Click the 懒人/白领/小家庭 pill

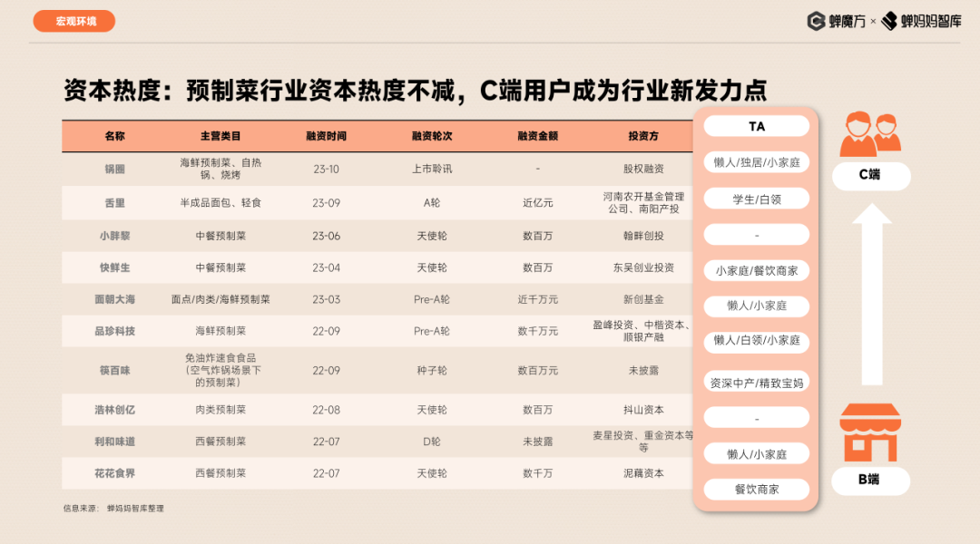pyautogui.click(x=756, y=340)
